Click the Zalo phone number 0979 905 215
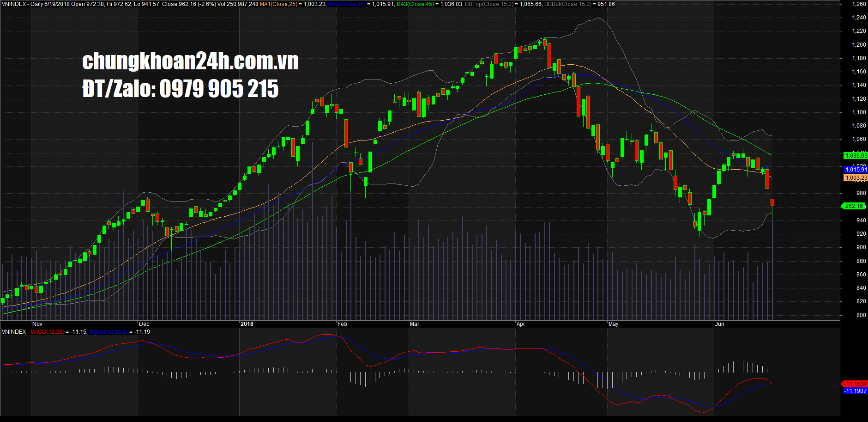 (x=219, y=89)
